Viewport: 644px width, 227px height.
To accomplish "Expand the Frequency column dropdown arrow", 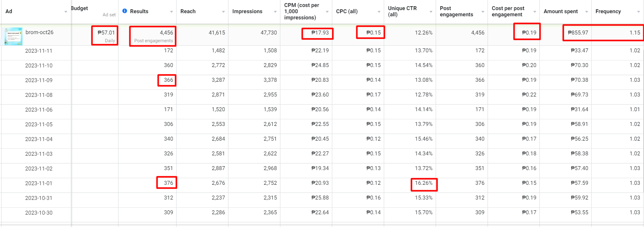I will [639, 12].
